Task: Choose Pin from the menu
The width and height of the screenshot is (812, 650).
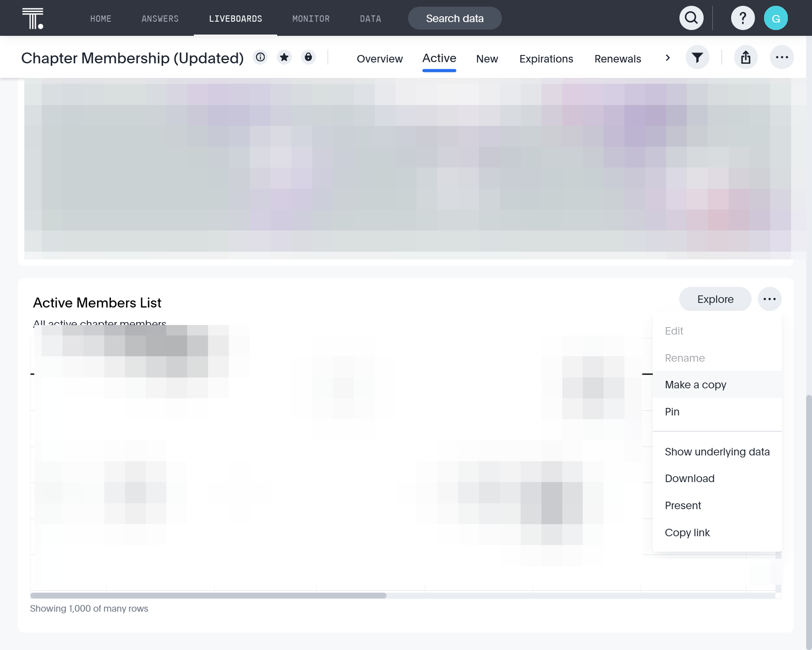Action: pos(717,412)
